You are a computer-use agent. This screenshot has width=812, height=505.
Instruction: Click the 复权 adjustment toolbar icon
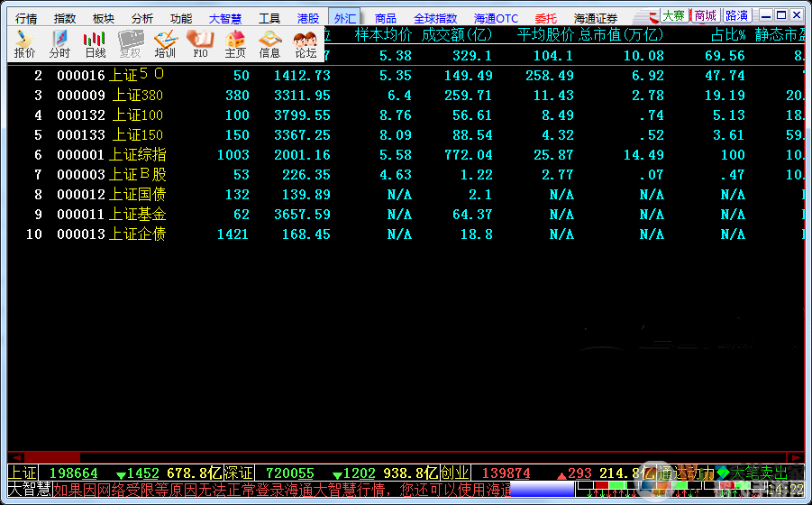point(130,43)
